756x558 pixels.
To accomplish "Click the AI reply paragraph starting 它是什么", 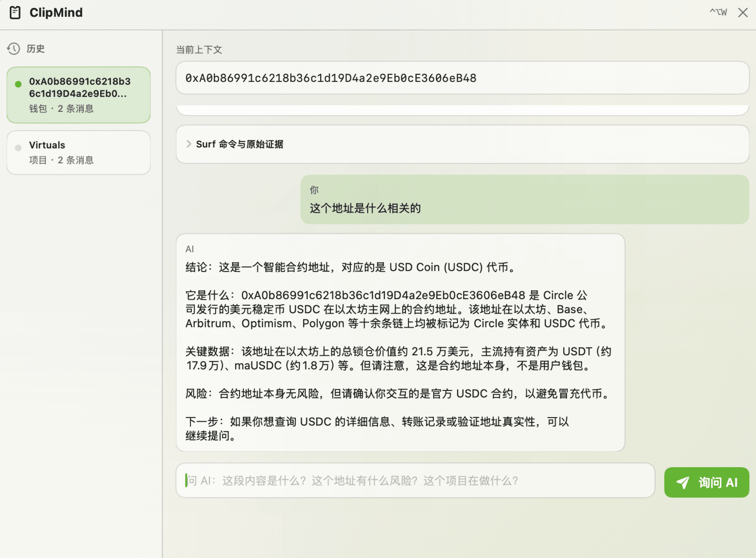I will pos(397,309).
